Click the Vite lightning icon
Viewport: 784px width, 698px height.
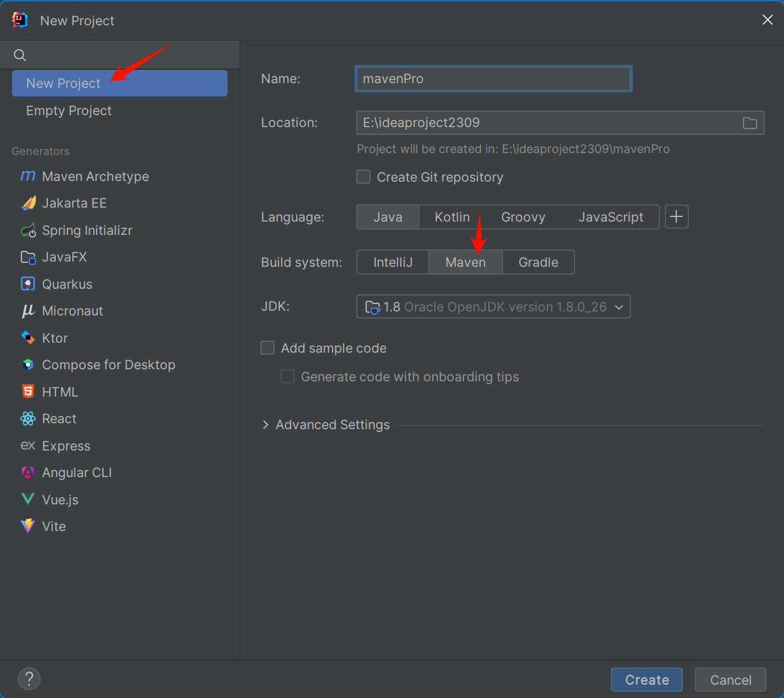pyautogui.click(x=28, y=526)
